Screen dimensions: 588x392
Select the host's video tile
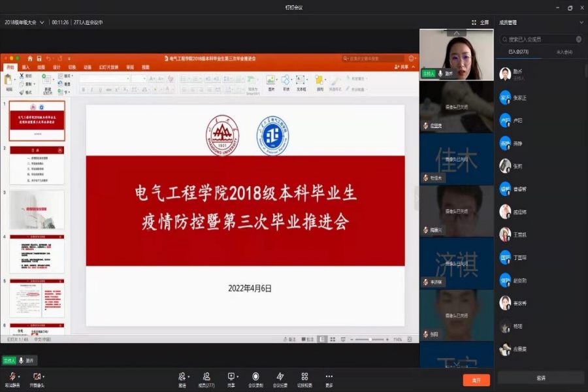coord(457,55)
